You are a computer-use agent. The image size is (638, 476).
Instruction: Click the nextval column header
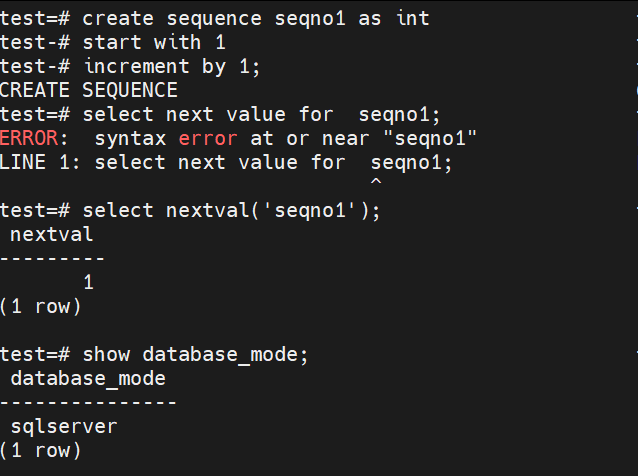click(x=52, y=234)
